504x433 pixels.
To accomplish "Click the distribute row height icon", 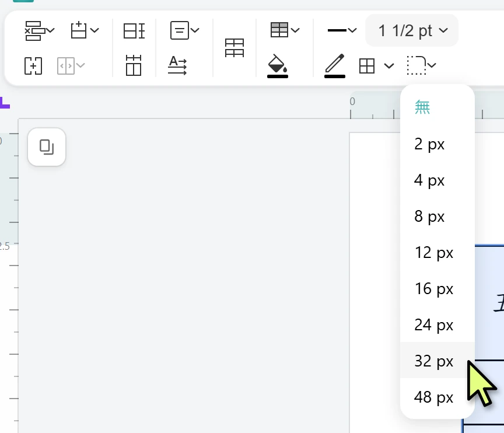I will click(134, 31).
